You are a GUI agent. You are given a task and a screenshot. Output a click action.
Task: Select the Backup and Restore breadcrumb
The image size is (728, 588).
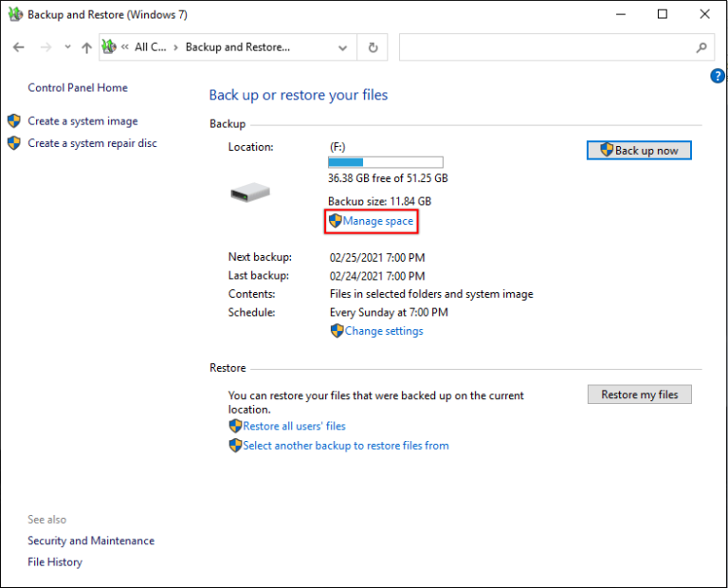pos(238,46)
